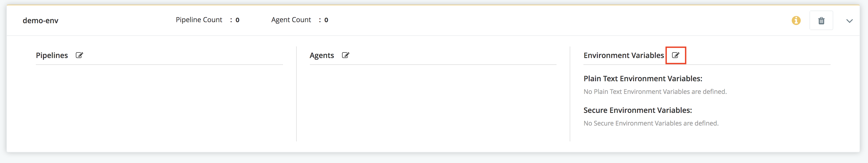868x163 pixels.
Task: Select the demo-env environment name
Action: (40, 21)
